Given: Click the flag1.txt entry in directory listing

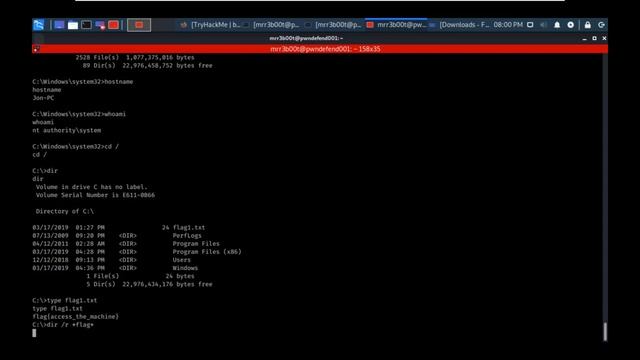Looking at the screenshot, I should (x=189, y=228).
